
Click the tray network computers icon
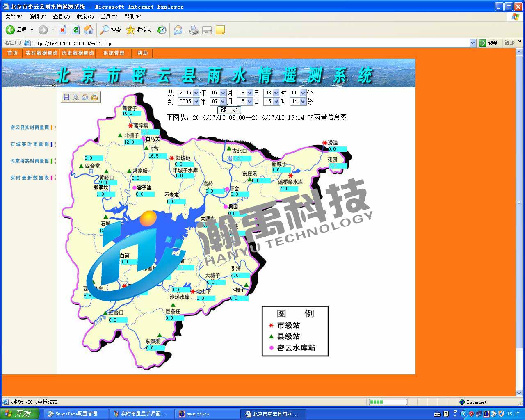click(478, 414)
